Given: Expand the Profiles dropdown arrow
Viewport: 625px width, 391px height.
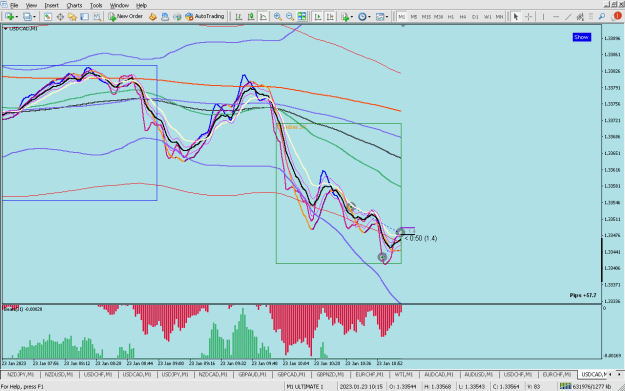Looking at the screenshot, I should (x=34, y=17).
